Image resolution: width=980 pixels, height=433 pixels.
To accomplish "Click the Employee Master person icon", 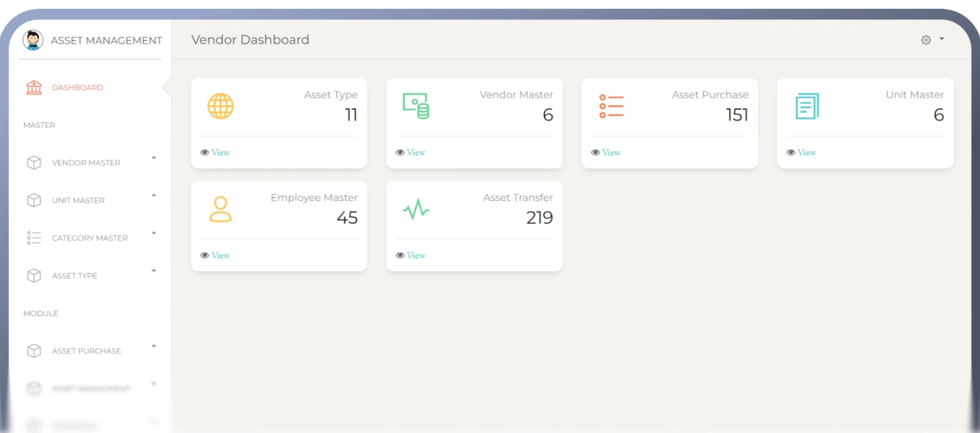I will click(221, 209).
